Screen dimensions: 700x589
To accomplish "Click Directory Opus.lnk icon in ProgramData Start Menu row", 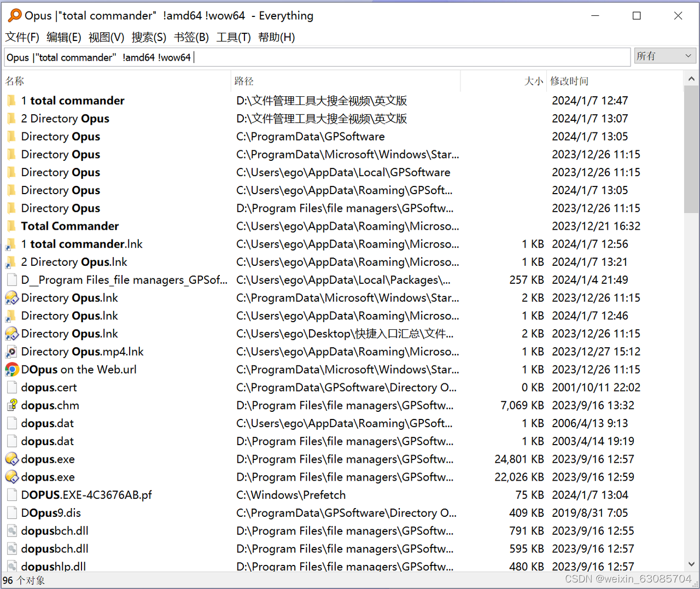I will tap(11, 298).
